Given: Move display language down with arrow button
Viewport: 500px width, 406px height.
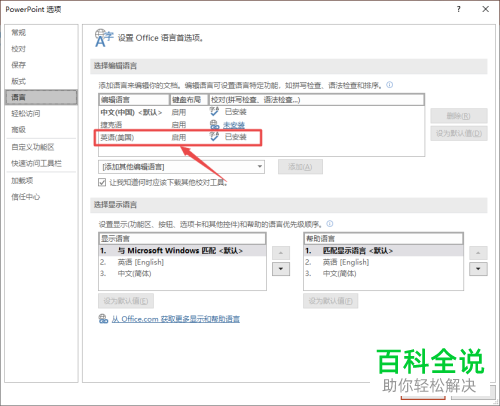Looking at the screenshot, I should point(281,269).
